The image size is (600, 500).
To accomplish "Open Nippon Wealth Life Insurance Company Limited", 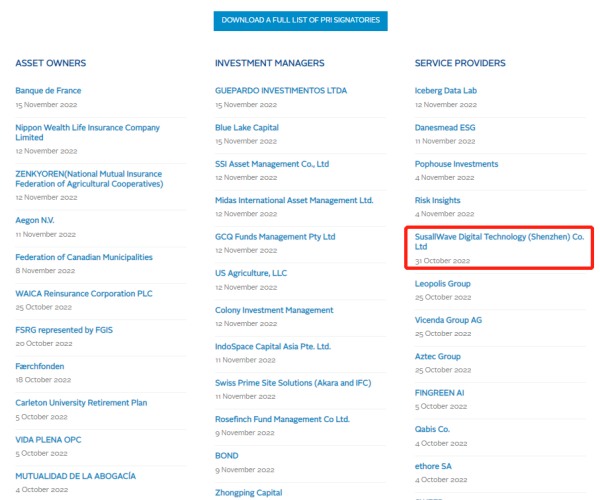I will point(87,132).
